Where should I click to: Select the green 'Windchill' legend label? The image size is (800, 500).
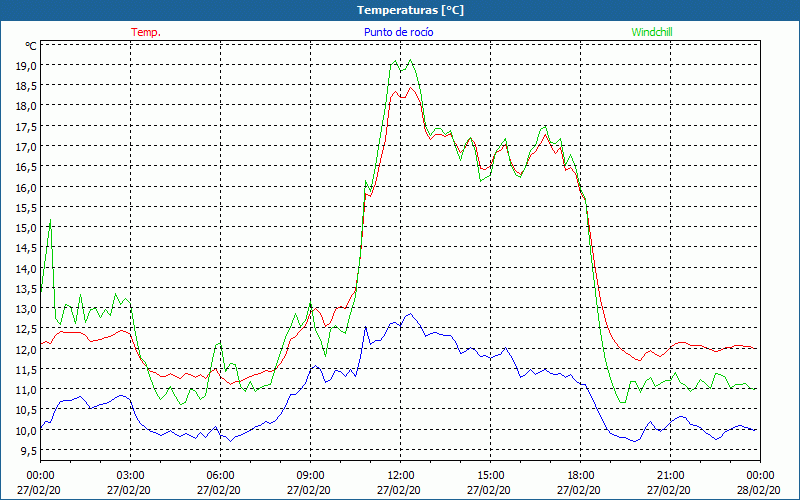[652, 32]
